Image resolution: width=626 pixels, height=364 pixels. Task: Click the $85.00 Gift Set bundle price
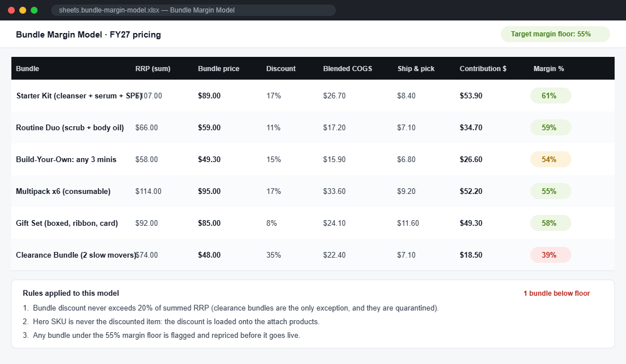click(x=209, y=223)
